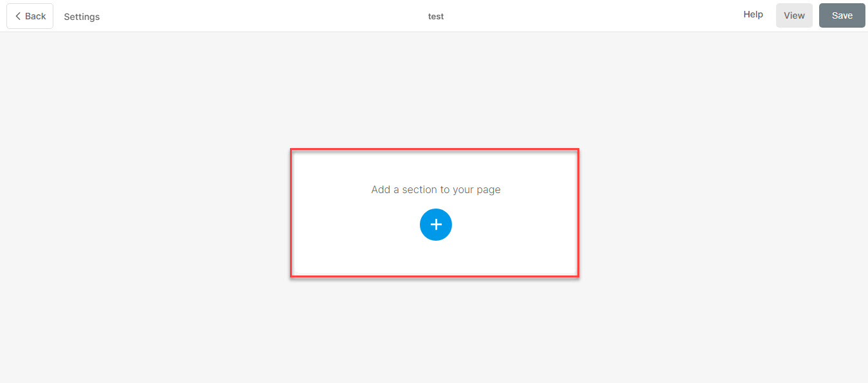
Task: Click the 'Add a section to your page' text
Action: (436, 190)
